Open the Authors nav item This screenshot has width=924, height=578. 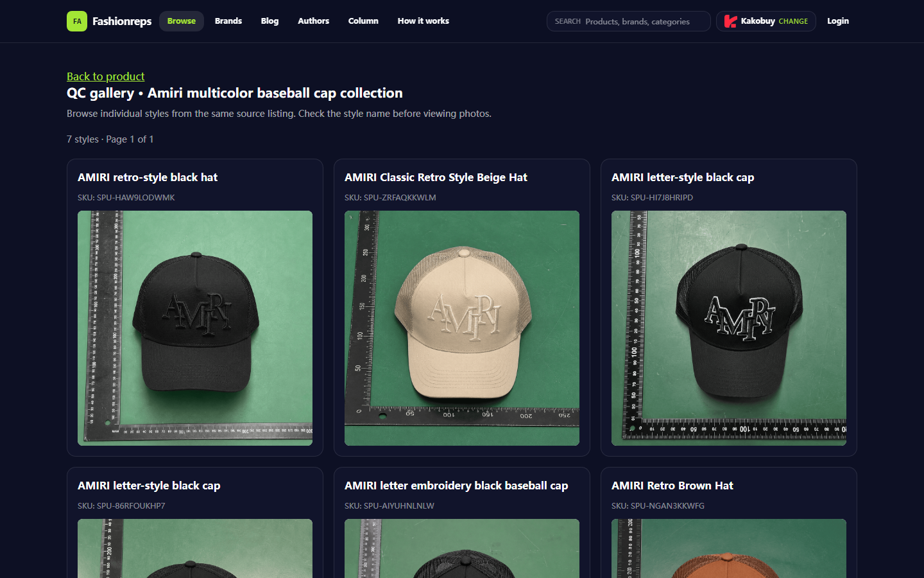point(313,21)
